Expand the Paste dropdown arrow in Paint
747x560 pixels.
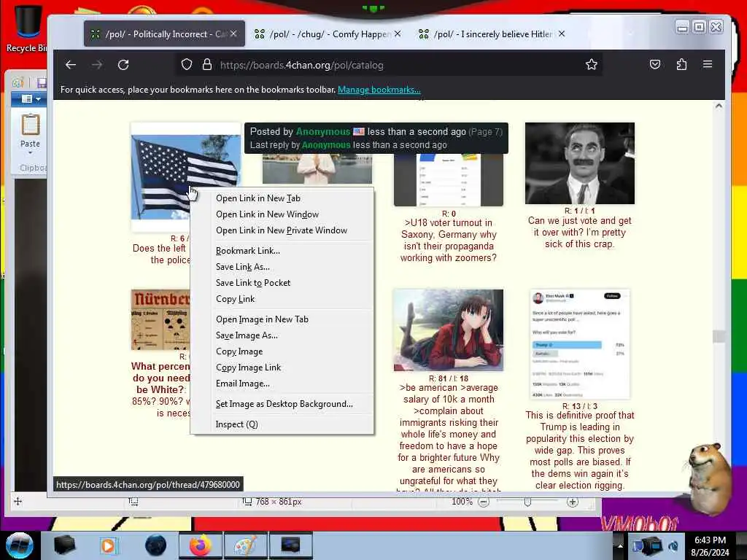30,153
